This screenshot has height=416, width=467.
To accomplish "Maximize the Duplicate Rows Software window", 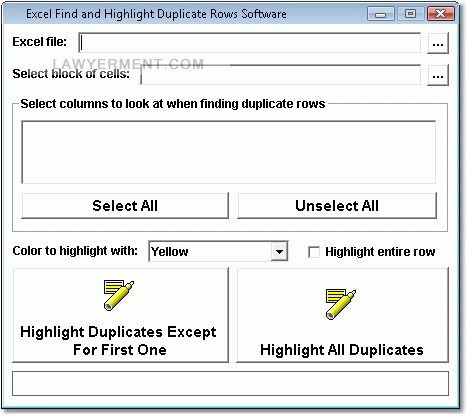I will click(x=410, y=14).
